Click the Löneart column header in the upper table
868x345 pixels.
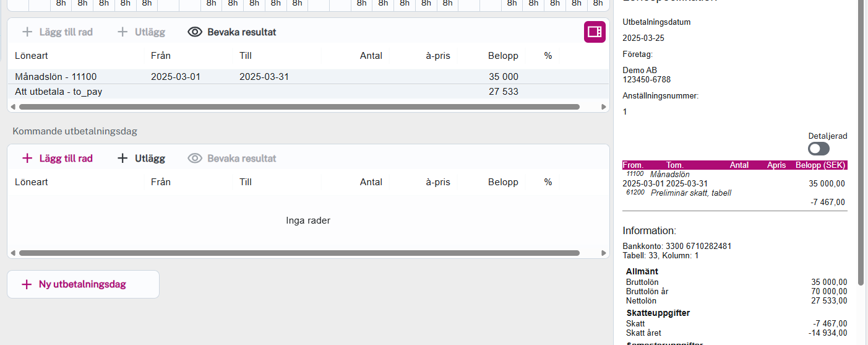[32, 56]
